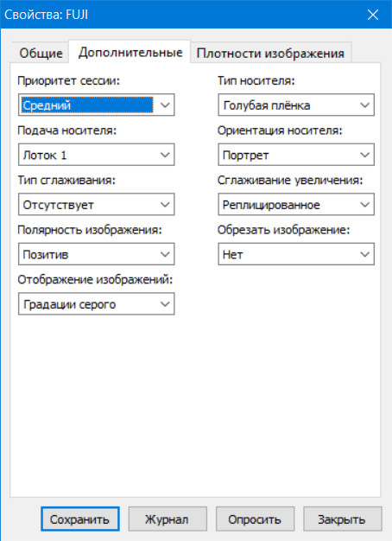Open the Журнал button
392x541 pixels.
click(168, 519)
